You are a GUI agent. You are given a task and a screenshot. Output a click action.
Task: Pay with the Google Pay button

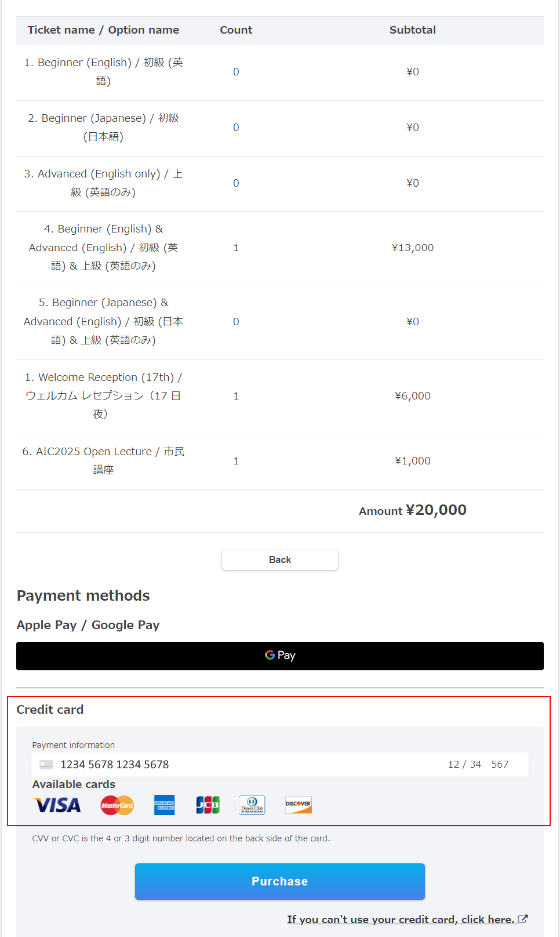click(280, 656)
